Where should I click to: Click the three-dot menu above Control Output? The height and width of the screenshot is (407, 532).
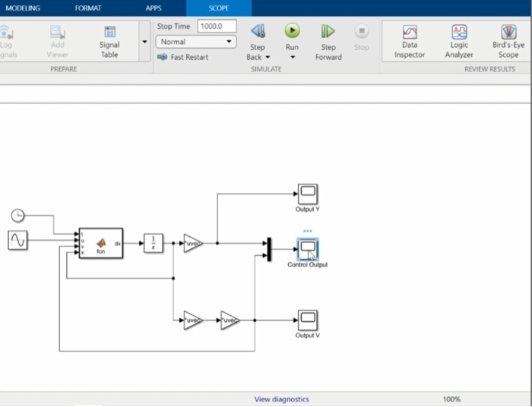(307, 231)
